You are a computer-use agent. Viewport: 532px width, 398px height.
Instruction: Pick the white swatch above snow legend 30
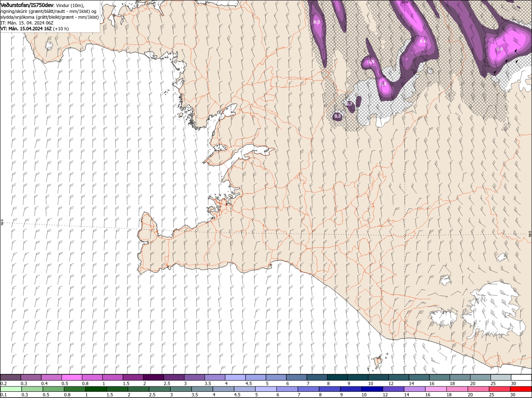pos(521,377)
